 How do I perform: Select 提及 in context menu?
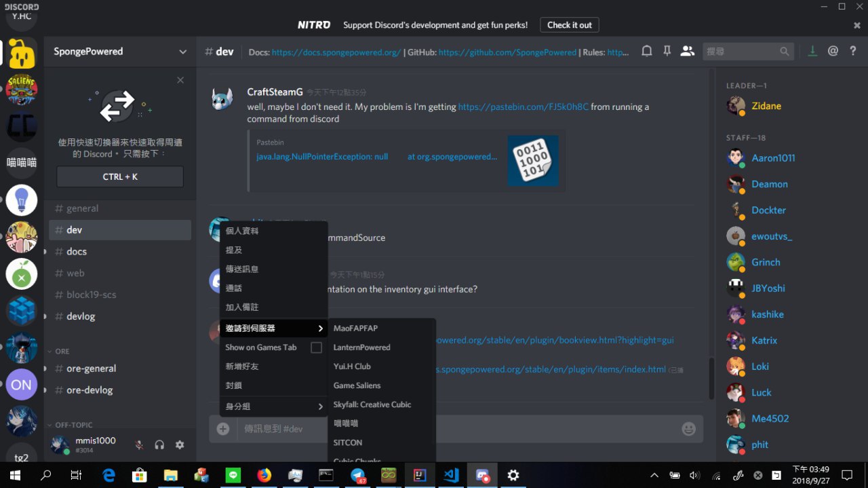(274, 250)
